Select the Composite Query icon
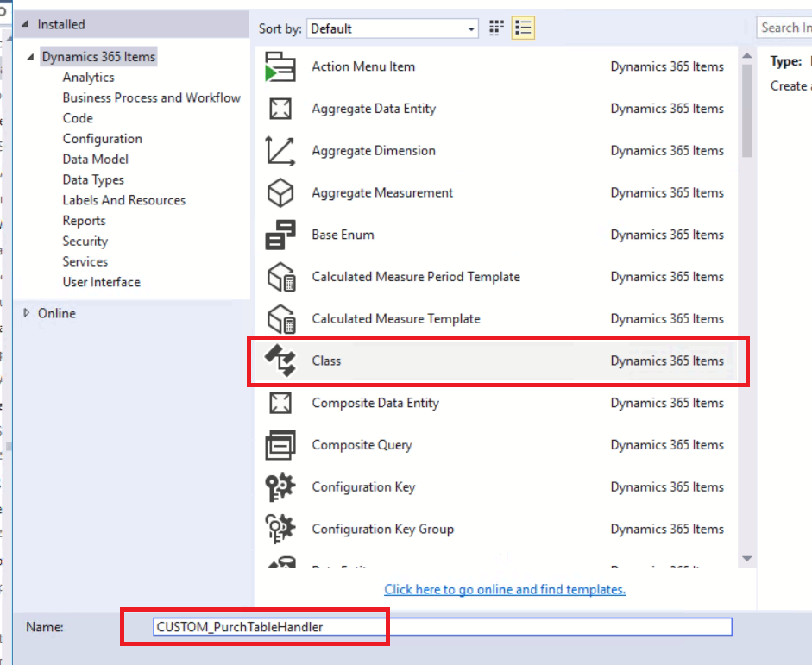812x665 pixels. point(280,444)
